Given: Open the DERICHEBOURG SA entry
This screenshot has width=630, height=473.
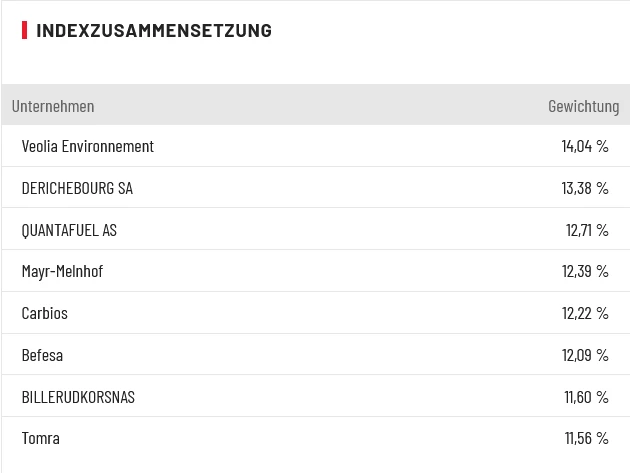Looking at the screenshot, I should click(77, 188).
